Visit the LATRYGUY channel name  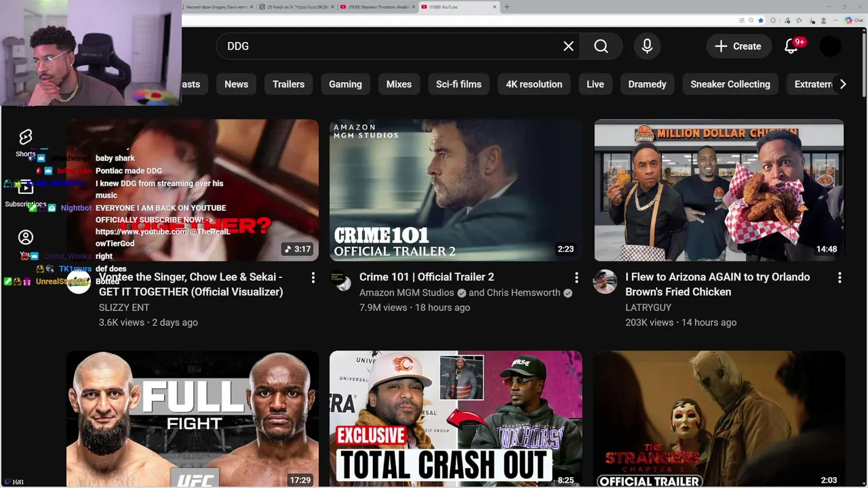tap(648, 308)
